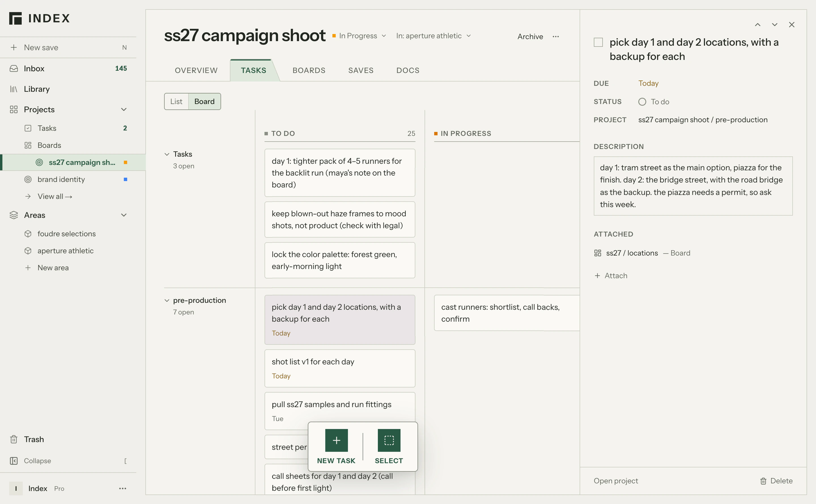This screenshot has height=504, width=816.
Task: Go to the next task with down arrow
Action: click(x=775, y=25)
